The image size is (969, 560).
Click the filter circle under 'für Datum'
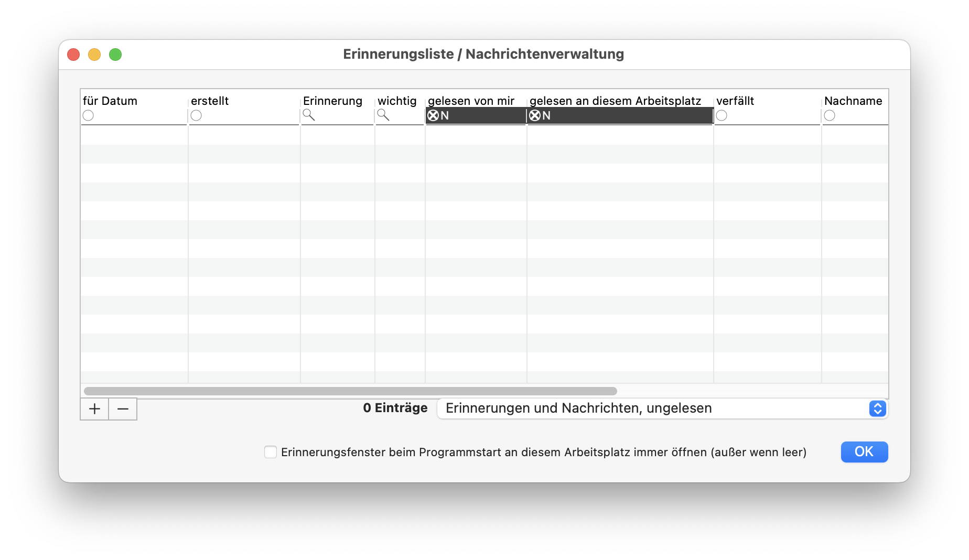coord(88,115)
